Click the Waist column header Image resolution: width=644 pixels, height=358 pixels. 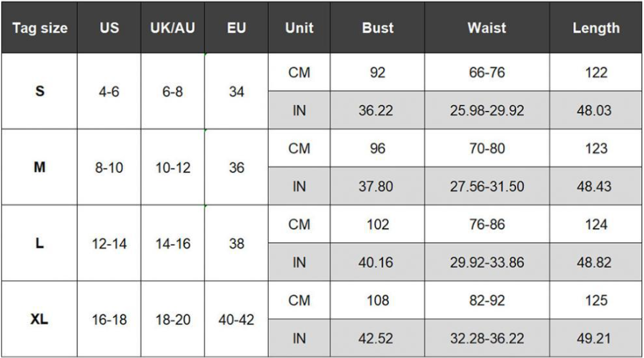point(487,29)
